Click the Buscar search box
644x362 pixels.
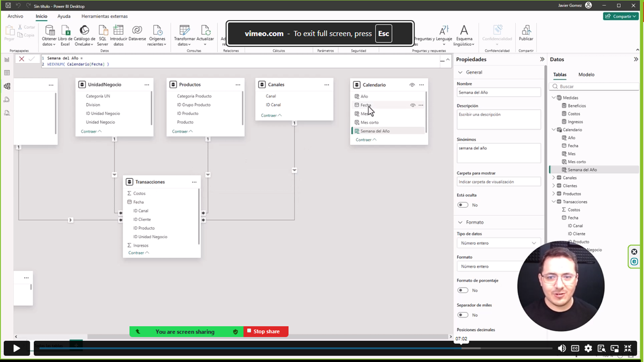click(x=594, y=86)
